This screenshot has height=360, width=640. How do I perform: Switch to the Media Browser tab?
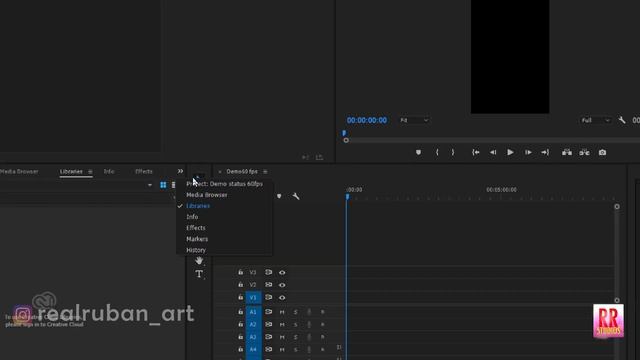pyautogui.click(x=19, y=171)
